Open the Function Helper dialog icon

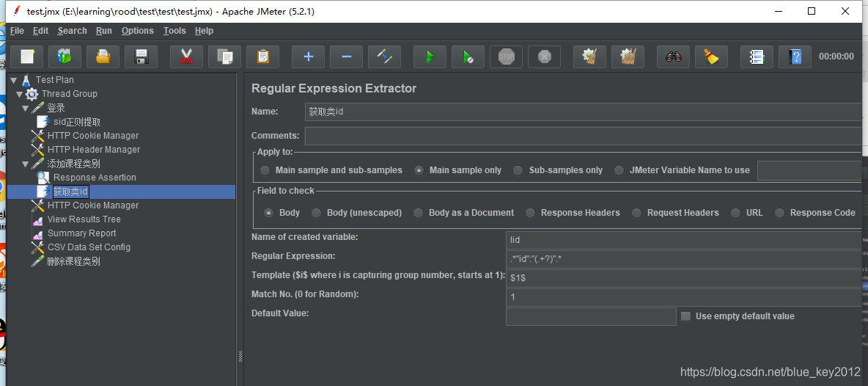(757, 57)
